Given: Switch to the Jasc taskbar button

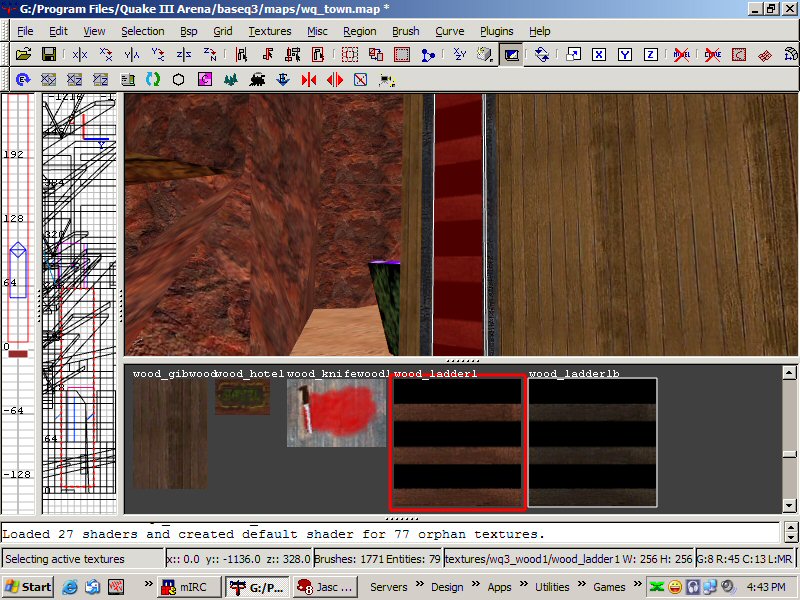Looking at the screenshot, I should coord(326,587).
